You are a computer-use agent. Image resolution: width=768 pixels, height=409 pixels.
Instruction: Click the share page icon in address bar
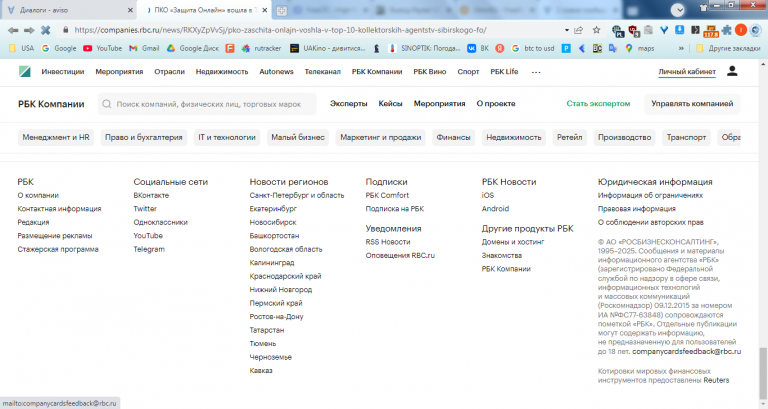(x=578, y=30)
